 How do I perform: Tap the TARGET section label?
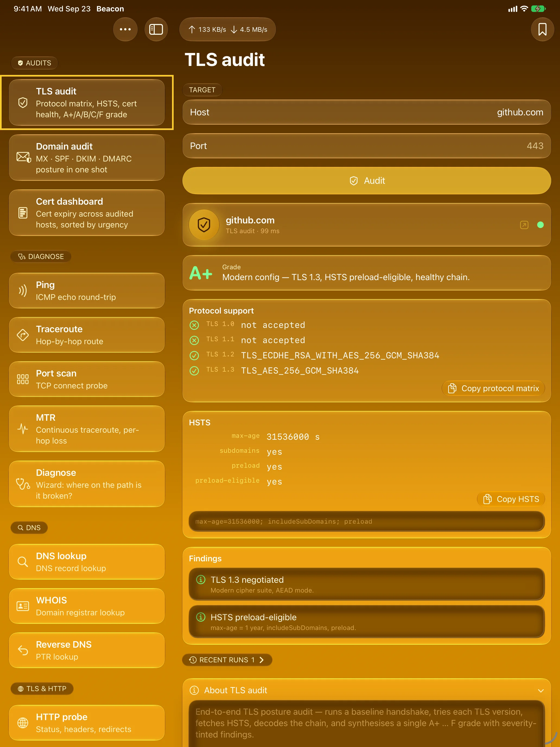click(x=202, y=90)
